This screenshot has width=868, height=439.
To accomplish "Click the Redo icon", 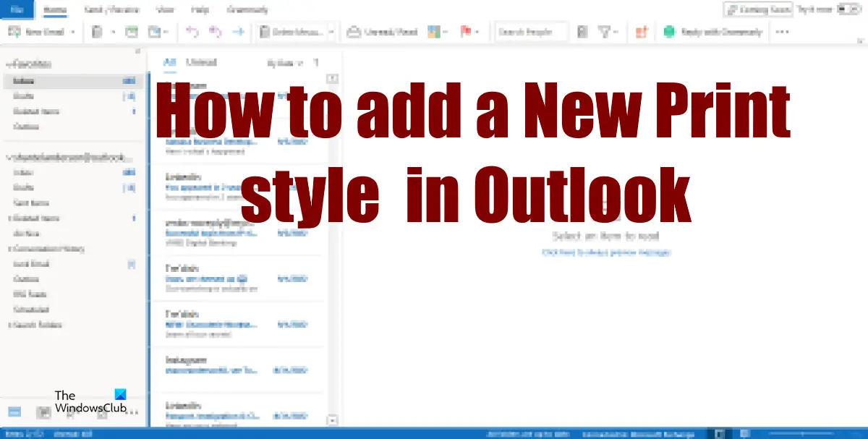I will 214,31.
